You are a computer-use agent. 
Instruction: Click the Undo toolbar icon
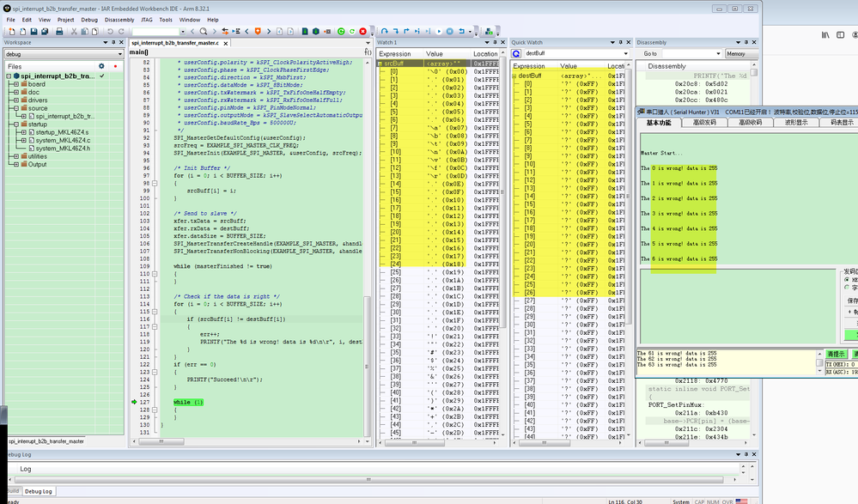point(110,32)
